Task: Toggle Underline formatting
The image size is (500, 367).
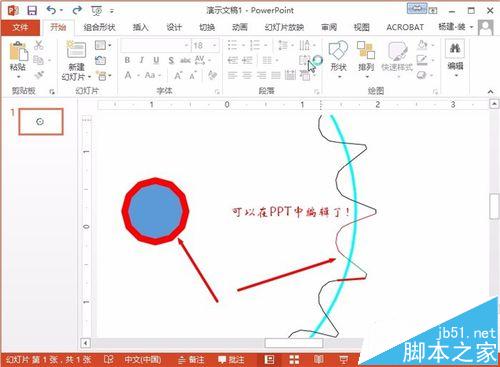Action: click(x=156, y=60)
